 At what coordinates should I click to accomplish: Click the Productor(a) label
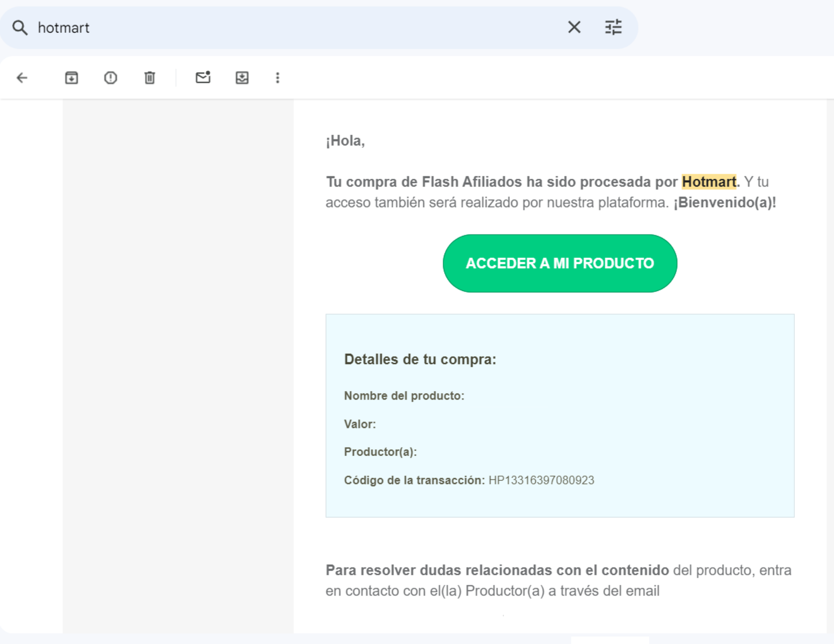(380, 452)
